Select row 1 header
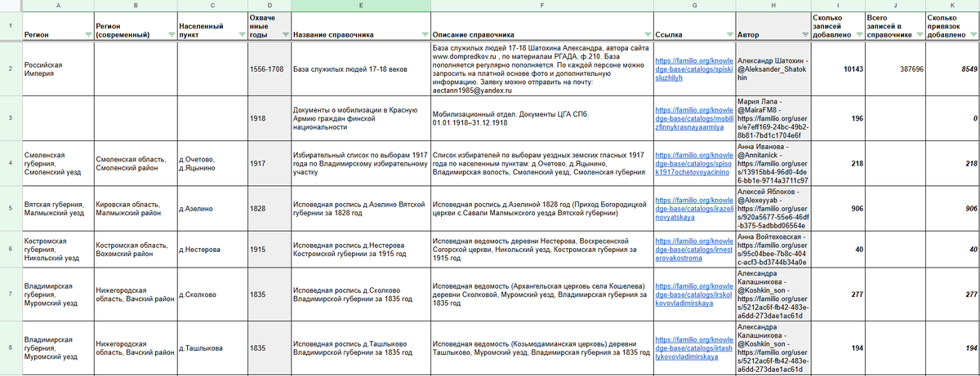This screenshot has height=376, width=980. pyautogui.click(x=10, y=25)
